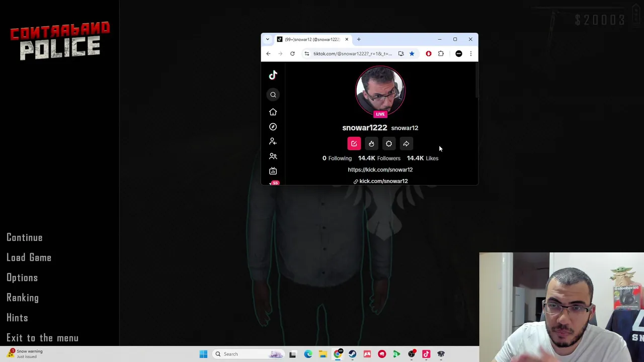Click the https://kick.com/snowar12 bio text
The width and height of the screenshot is (644, 362).
(380, 169)
